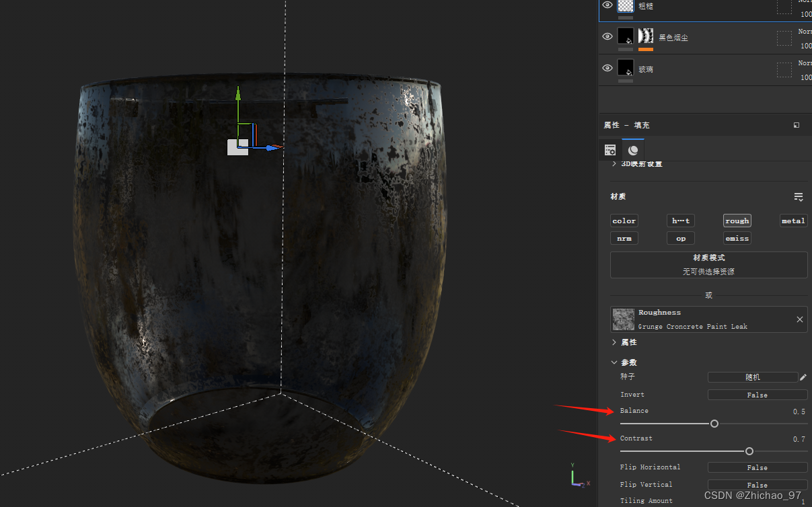Toggle the rough channel button
Screen dimensions: 812x507
click(x=737, y=221)
